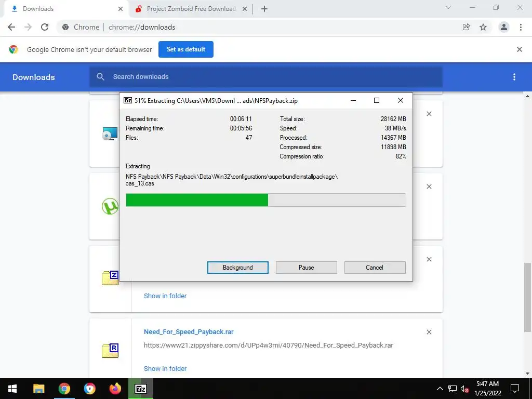
Task: Open the Downloads page more actions menu
Action: point(514,77)
